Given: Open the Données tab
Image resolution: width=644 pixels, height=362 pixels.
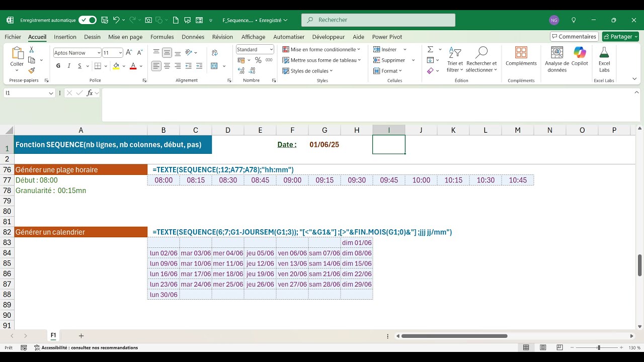Looking at the screenshot, I should [x=193, y=37].
